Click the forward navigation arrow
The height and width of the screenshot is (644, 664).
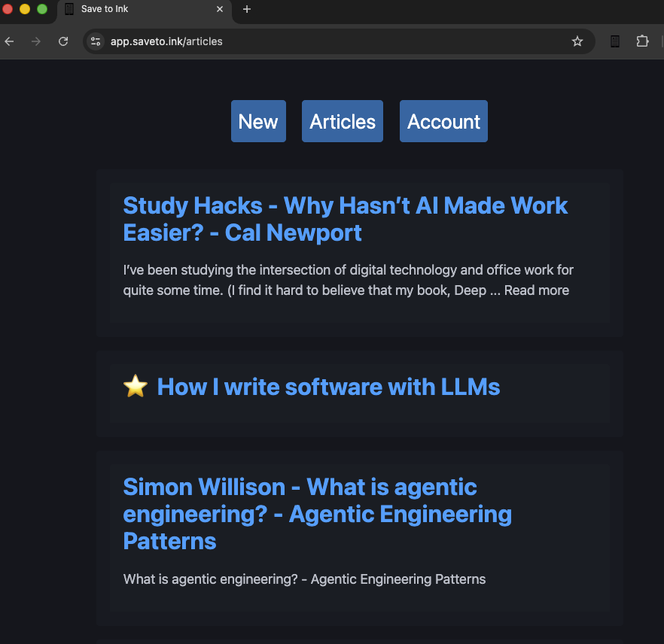[x=36, y=41]
